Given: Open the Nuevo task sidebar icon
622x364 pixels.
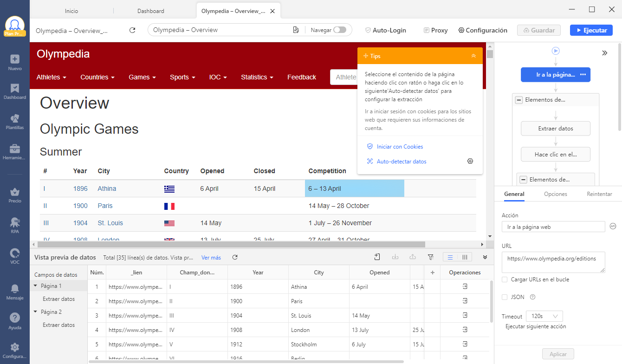Looking at the screenshot, I should (15, 59).
